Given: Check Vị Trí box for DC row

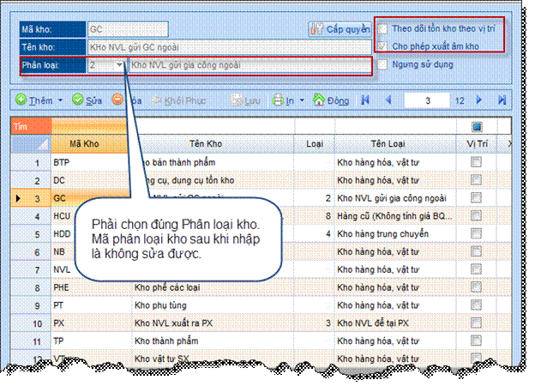Looking at the screenshot, I should click(x=476, y=181).
